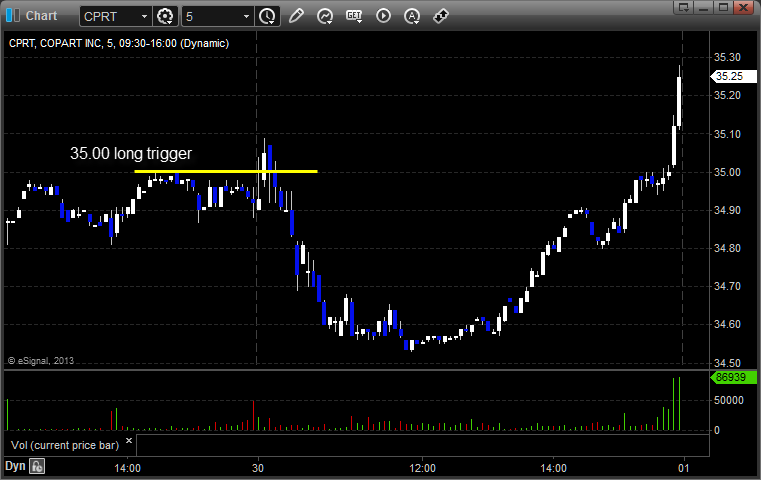Viewport: 761px width, 480px height.
Task: Open the window pop-out menu icon
Action: pos(684,7)
